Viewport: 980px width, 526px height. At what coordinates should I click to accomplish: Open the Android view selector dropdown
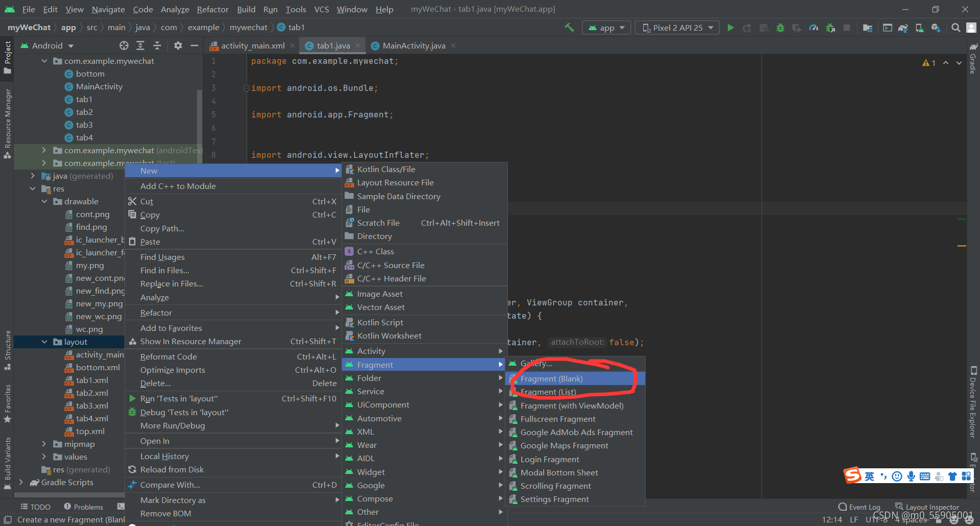[47, 45]
